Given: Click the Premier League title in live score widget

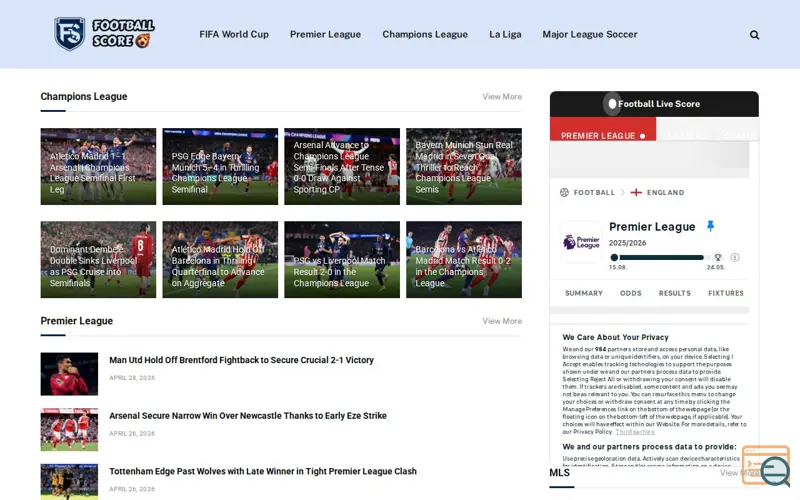Looking at the screenshot, I should [652, 227].
